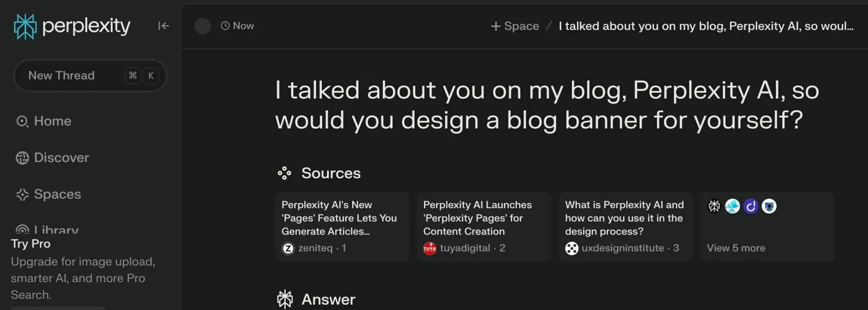The height and width of the screenshot is (310, 868).
Task: Click the Sources heading
Action: [x=331, y=173]
